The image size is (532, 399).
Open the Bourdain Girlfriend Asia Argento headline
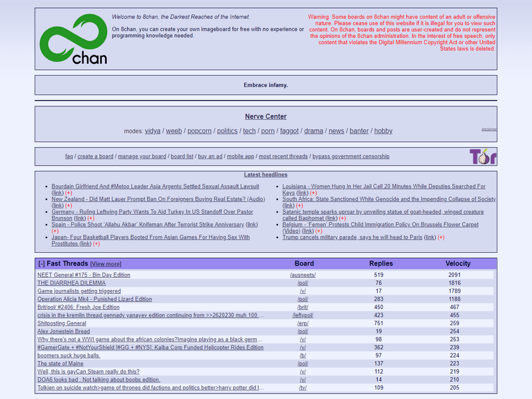[155, 186]
